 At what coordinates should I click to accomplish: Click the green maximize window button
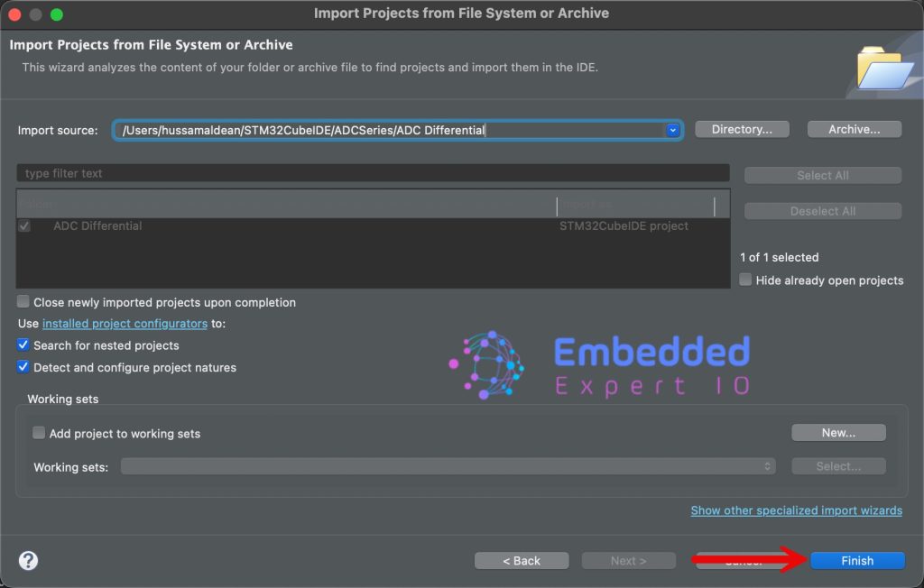tap(57, 14)
